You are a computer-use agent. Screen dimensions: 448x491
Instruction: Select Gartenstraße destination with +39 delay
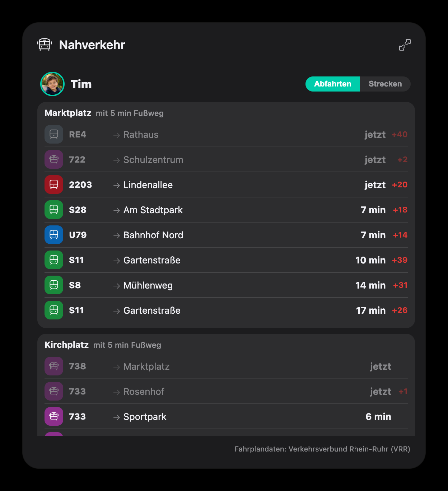(152, 260)
